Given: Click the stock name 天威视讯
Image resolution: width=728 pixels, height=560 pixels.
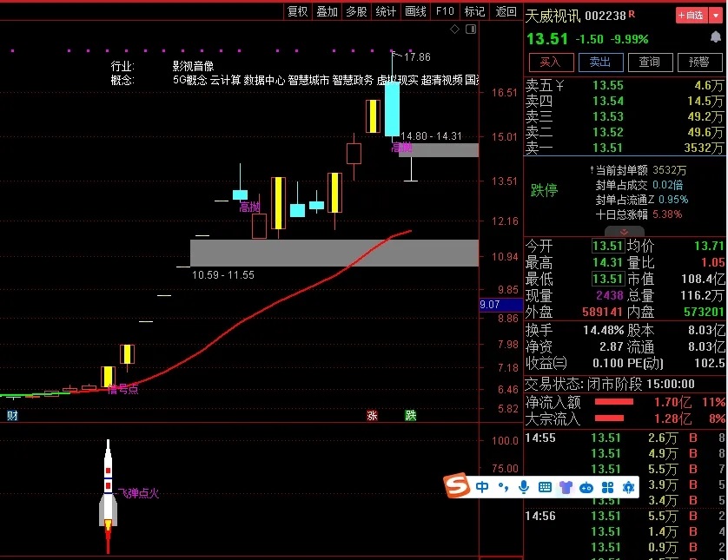Looking at the screenshot, I should (553, 16).
